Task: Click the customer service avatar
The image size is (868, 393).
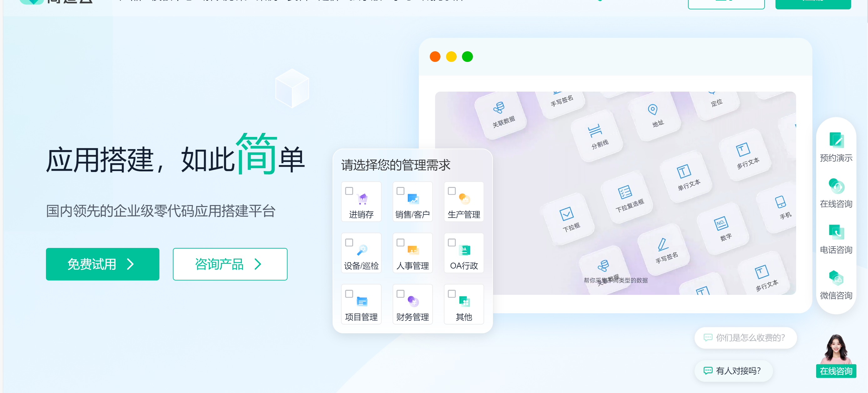Action: [836, 349]
